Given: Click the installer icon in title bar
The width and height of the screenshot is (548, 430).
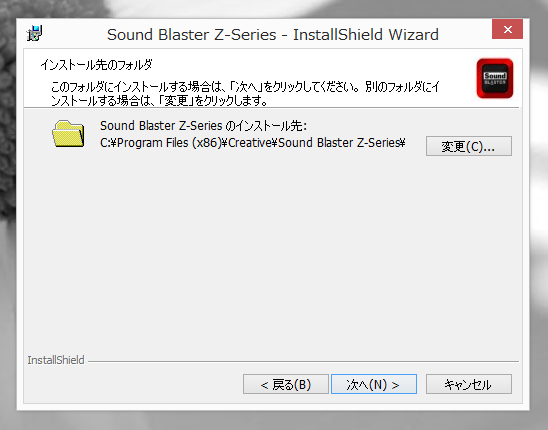Looking at the screenshot, I should pos(34,34).
